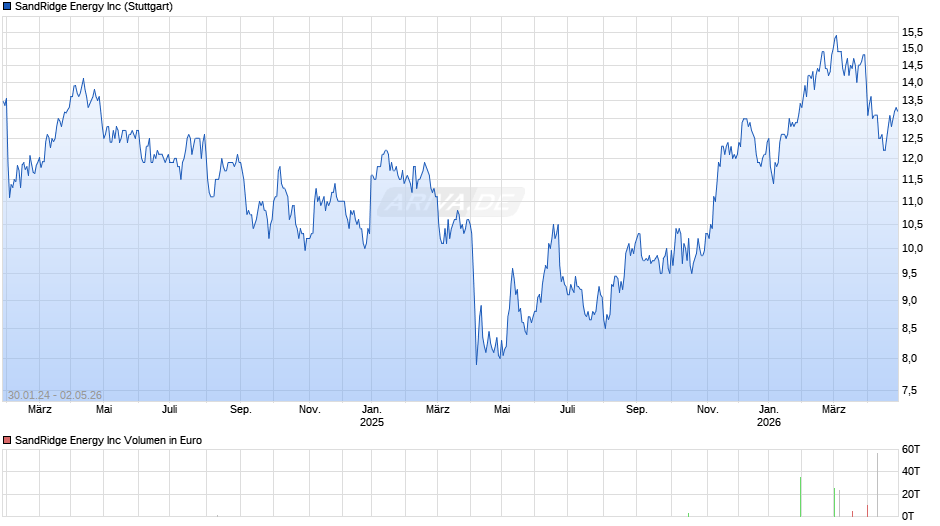This screenshot has width=940, height=526.
Task: Click the '60T' volume axis label
Action: click(x=911, y=449)
